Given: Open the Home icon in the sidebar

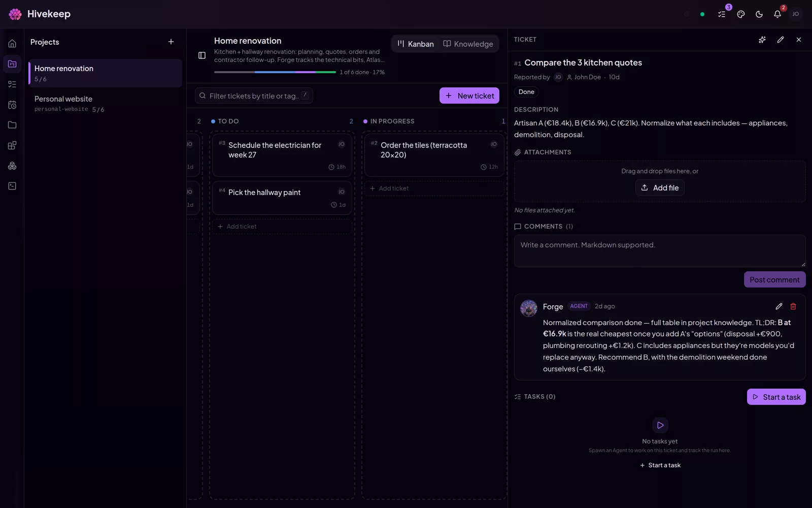Looking at the screenshot, I should pyautogui.click(x=12, y=44).
